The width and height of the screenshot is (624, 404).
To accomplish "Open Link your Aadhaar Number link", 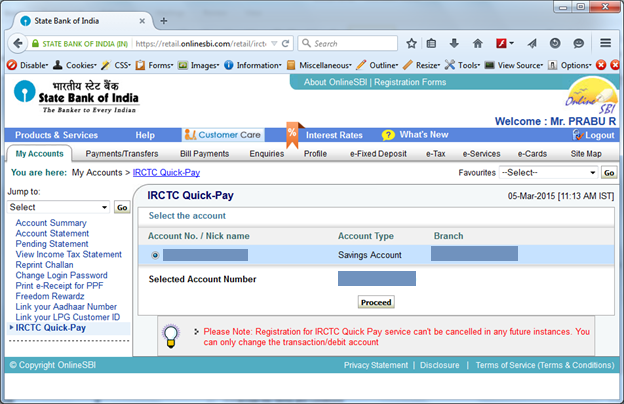I will pyautogui.click(x=66, y=306).
